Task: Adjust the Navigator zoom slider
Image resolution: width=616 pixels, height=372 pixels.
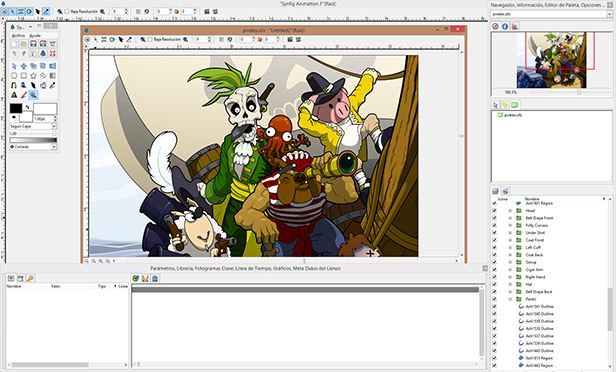Action: pos(579,92)
